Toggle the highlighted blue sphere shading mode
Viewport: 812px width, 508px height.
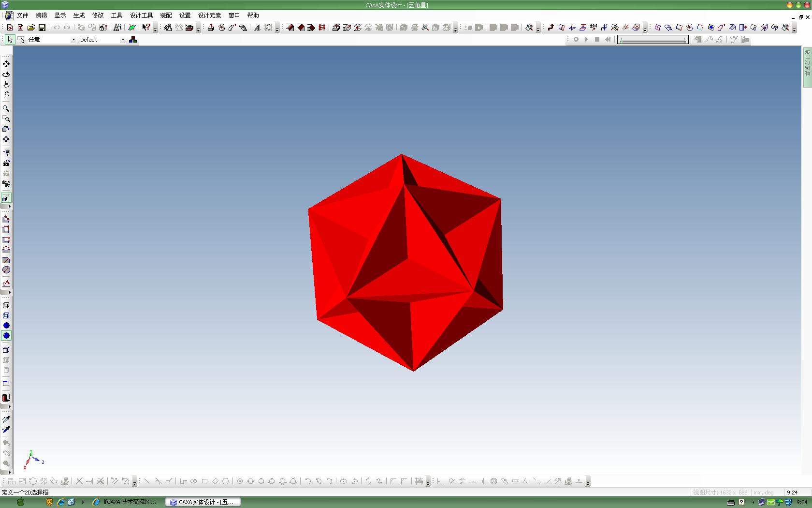[x=6, y=336]
